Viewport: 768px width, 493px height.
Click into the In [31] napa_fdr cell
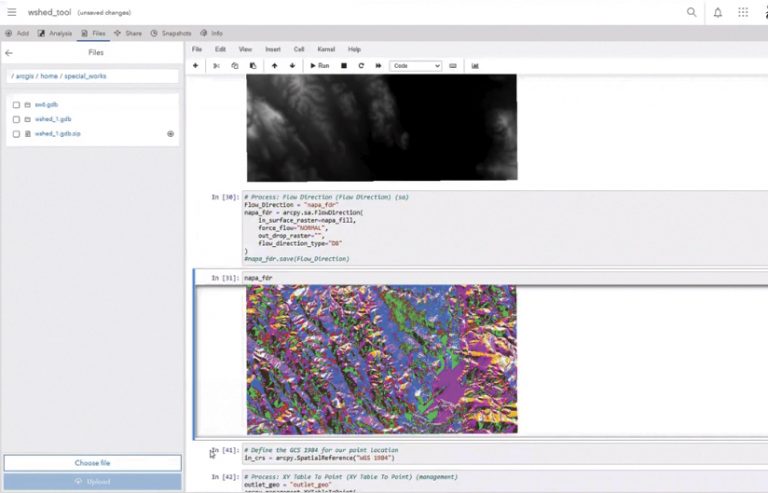[504, 278]
